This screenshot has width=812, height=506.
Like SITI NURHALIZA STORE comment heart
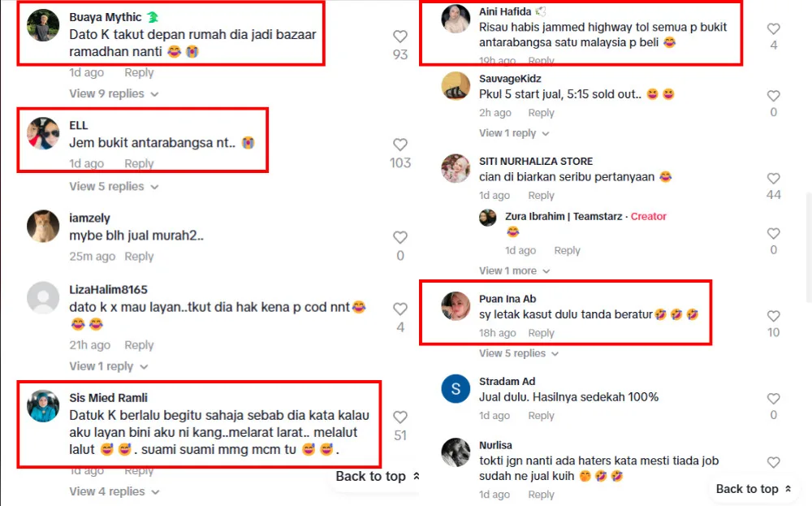[773, 178]
